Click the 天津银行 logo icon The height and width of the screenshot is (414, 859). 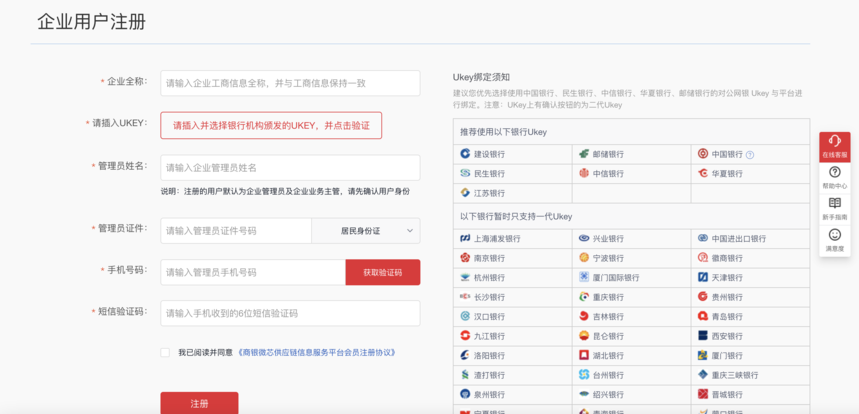pyautogui.click(x=703, y=277)
